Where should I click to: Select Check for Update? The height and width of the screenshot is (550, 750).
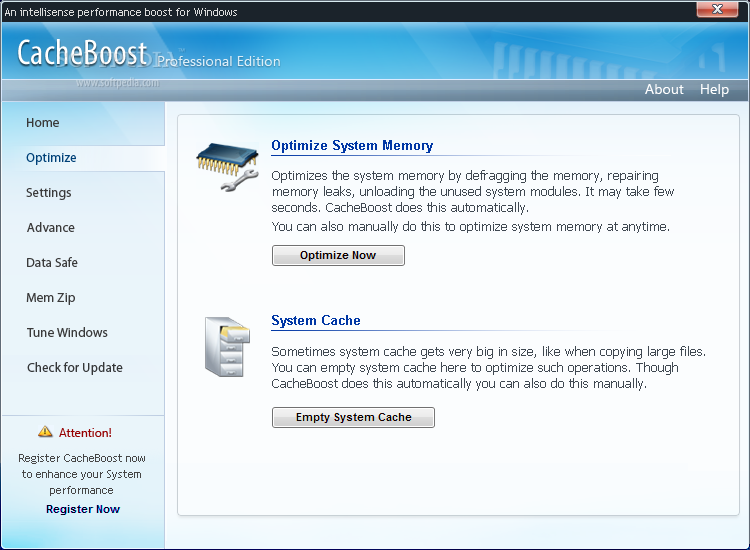75,367
